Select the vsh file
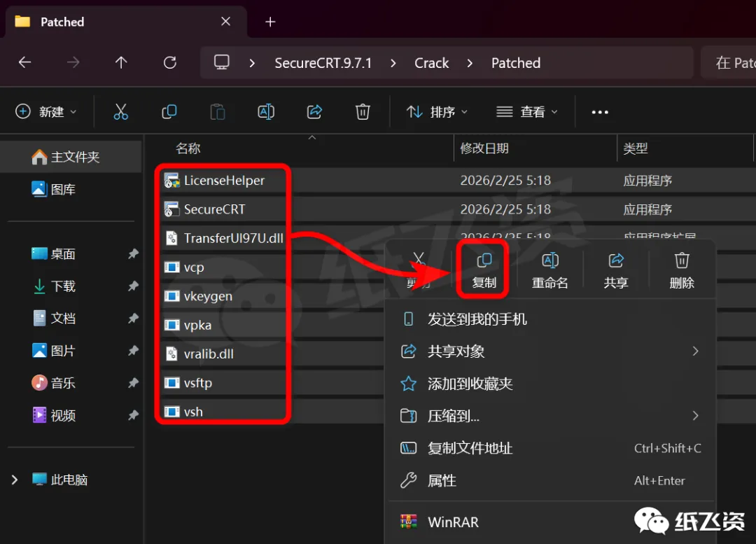This screenshot has width=756, height=544. [193, 412]
